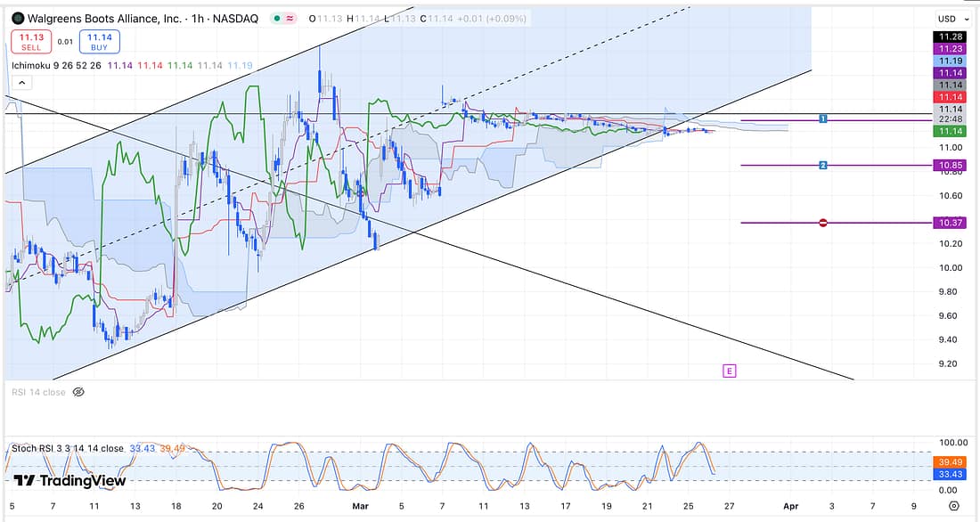Screen dimensions: 980x522
Task: Click the 9.20 price scale label
Action: (x=948, y=363)
